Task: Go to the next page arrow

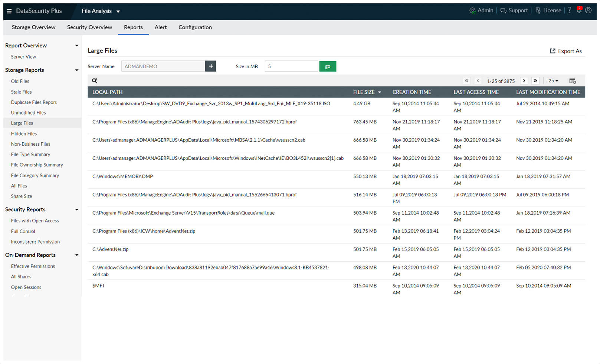Action: 524,81
